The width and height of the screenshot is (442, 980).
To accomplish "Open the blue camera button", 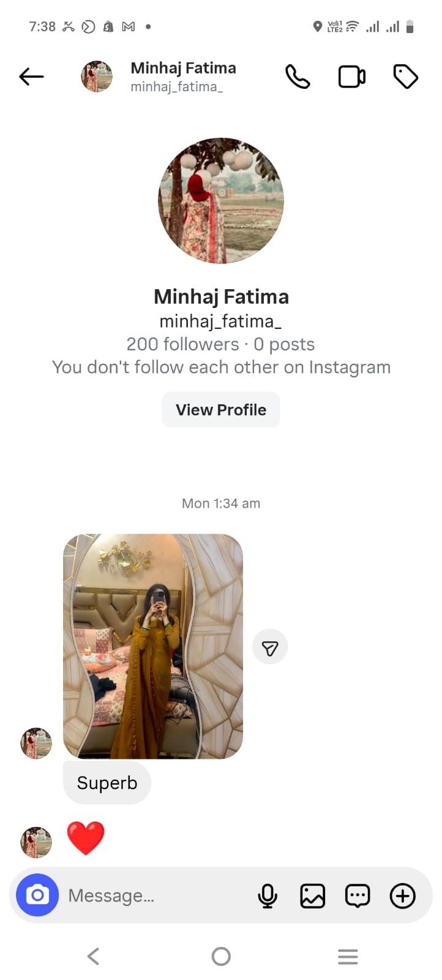I will pos(37,895).
